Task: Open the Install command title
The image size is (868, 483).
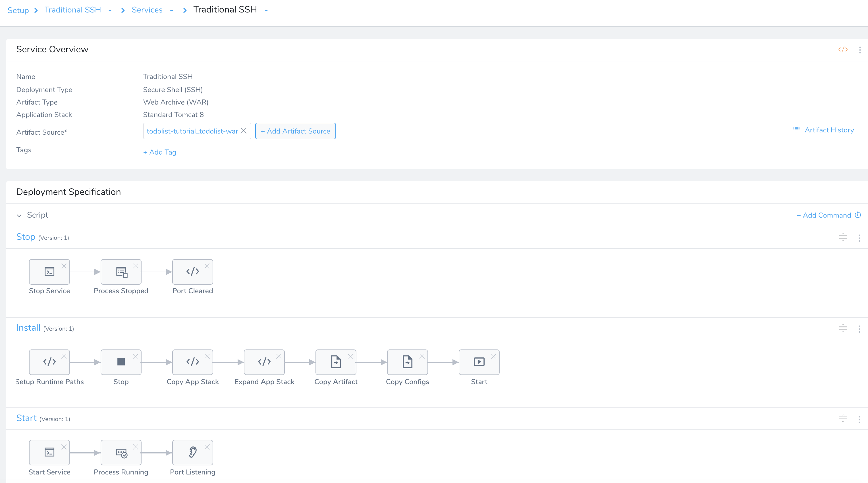Action: click(x=28, y=328)
